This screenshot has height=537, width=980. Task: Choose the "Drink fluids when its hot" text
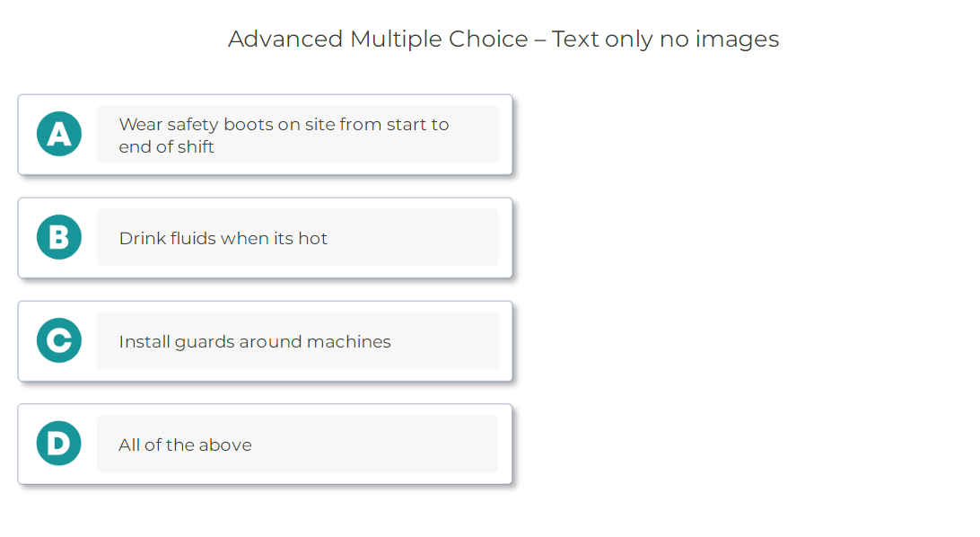coord(223,238)
